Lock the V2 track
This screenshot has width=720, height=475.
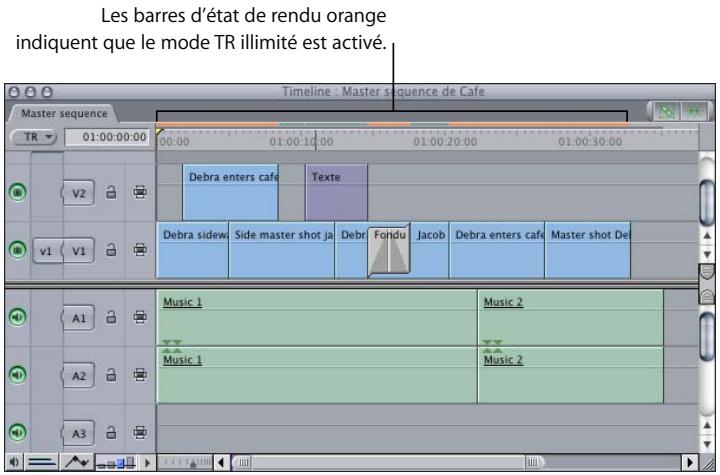111,192
